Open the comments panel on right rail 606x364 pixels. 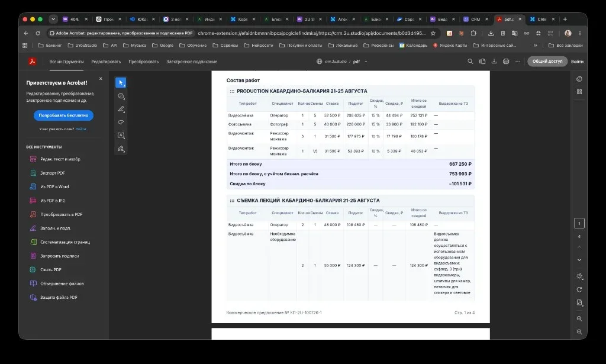tap(579, 79)
